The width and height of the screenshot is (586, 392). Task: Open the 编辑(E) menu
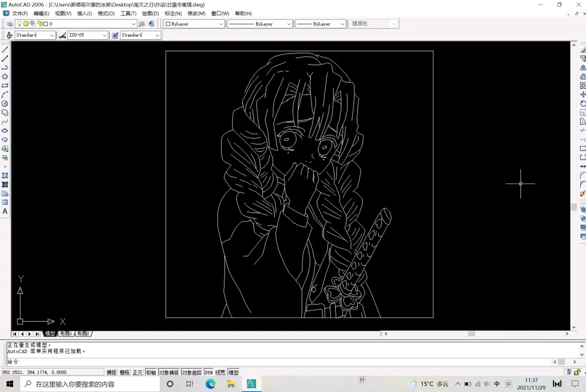click(41, 13)
